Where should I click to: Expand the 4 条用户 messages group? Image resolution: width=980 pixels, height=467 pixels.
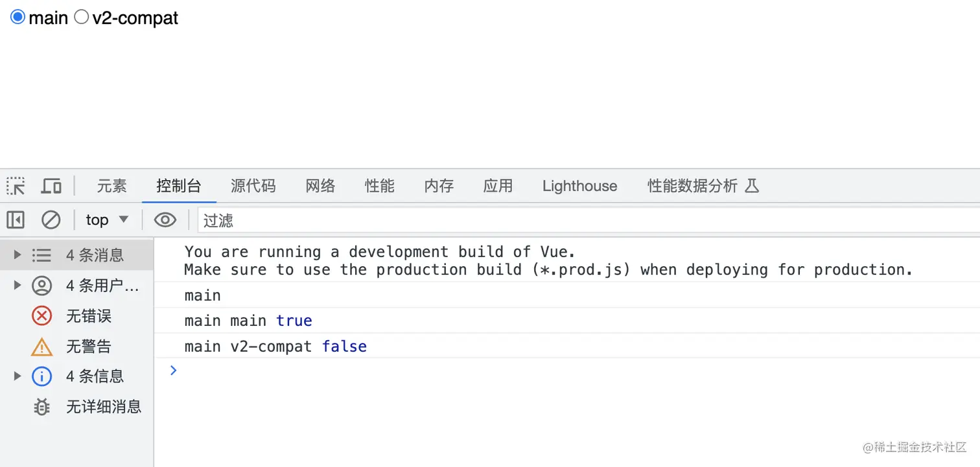pos(17,285)
